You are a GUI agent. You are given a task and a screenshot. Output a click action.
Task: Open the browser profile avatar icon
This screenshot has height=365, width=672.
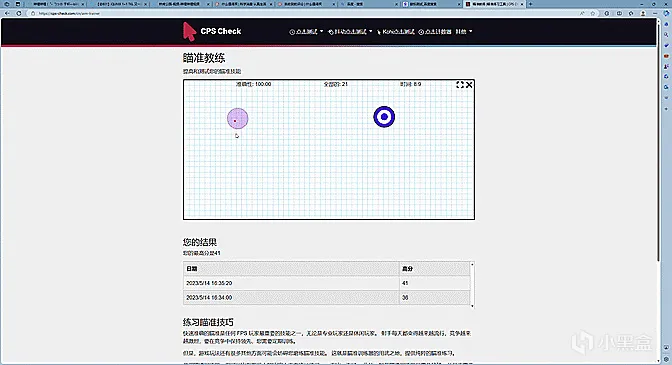(x=643, y=13)
